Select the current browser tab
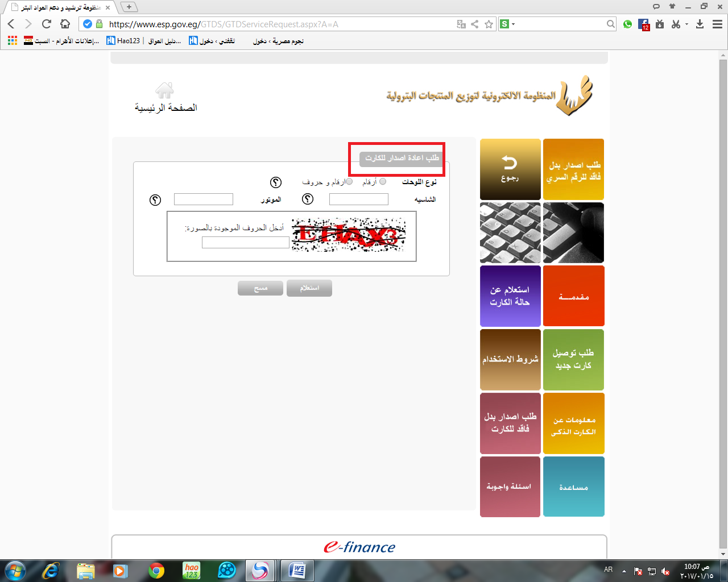Screen dimensions: 728x582 tap(60, 7)
